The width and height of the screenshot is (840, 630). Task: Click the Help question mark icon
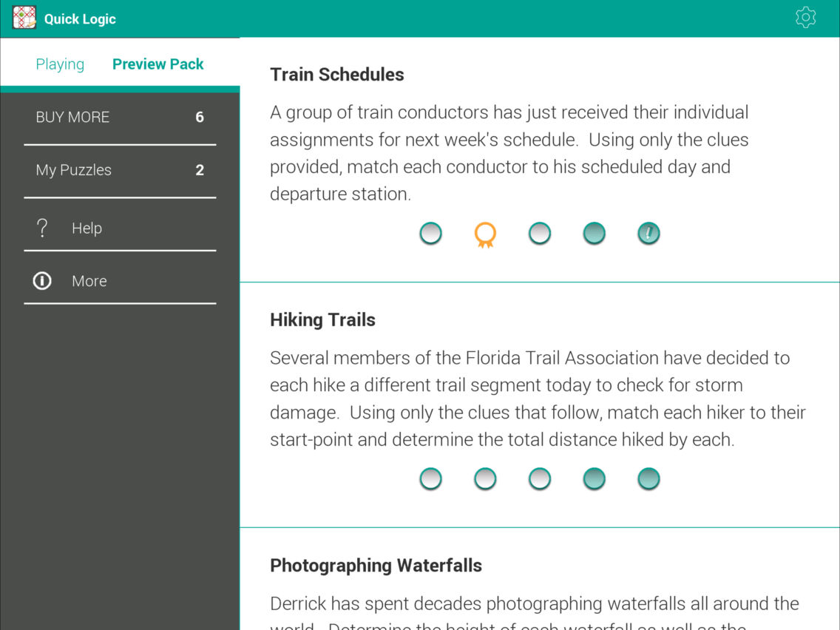pyautogui.click(x=42, y=228)
